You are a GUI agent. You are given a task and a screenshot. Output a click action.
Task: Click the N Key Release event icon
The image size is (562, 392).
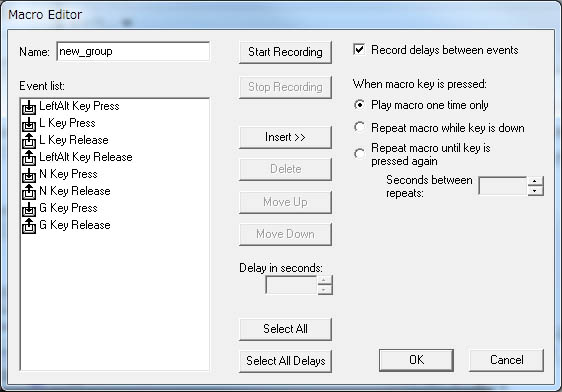29,192
